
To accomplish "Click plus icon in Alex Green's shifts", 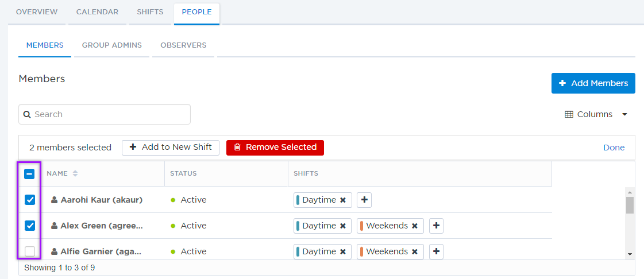I will [437, 226].
